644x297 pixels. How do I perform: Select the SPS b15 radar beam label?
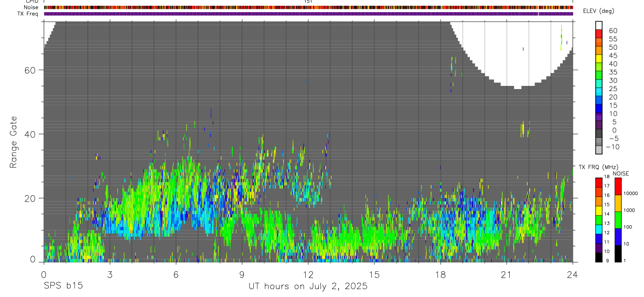tap(62, 287)
